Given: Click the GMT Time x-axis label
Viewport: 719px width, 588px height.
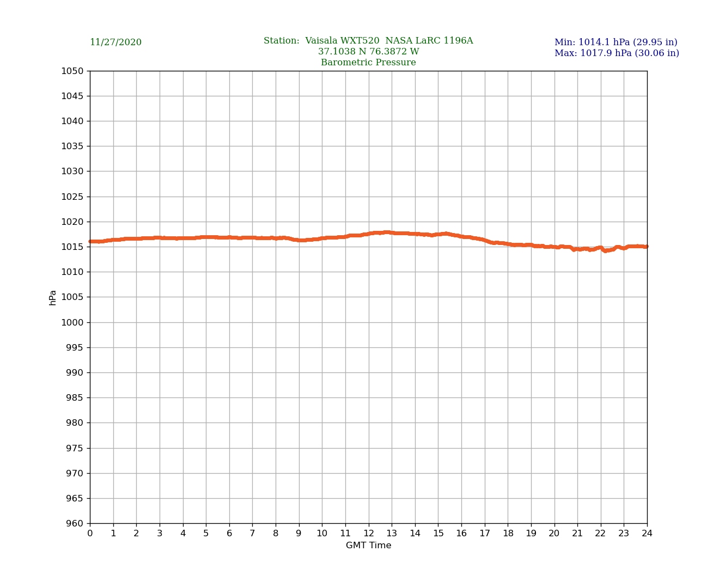Looking at the screenshot, I should (368, 546).
